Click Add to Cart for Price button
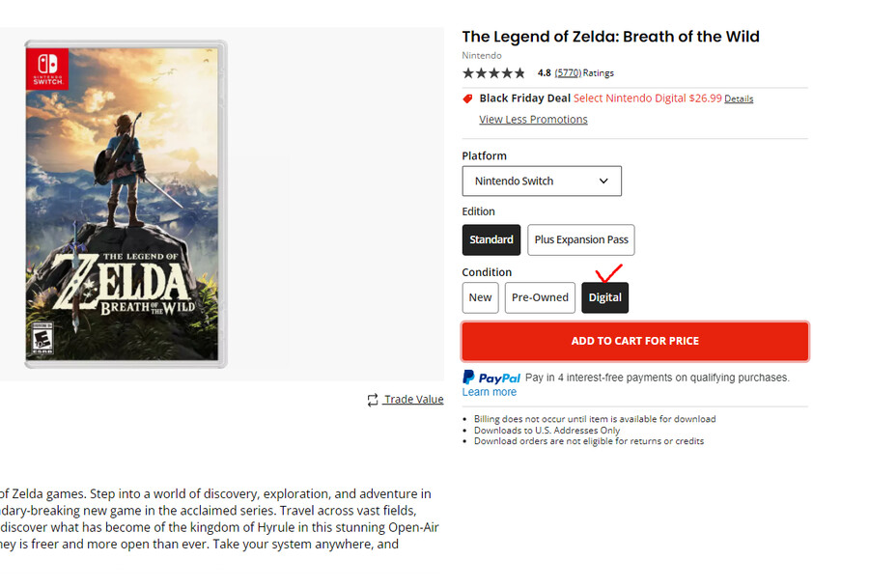This screenshot has width=869, height=588. coord(635,342)
